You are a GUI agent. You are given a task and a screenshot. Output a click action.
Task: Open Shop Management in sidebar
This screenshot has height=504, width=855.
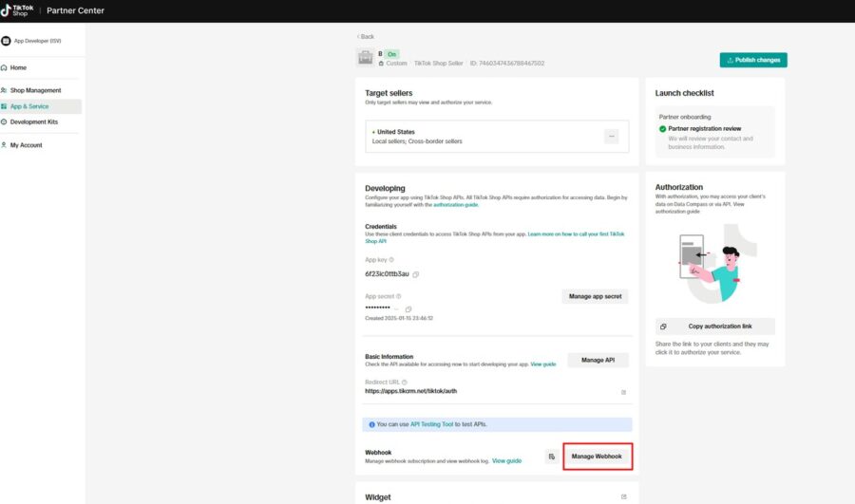coord(35,90)
